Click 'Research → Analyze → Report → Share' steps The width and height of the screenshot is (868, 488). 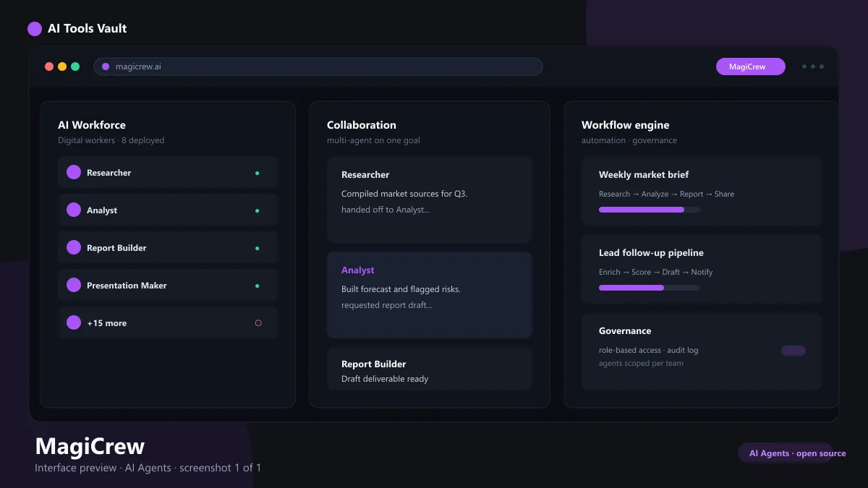click(x=666, y=194)
